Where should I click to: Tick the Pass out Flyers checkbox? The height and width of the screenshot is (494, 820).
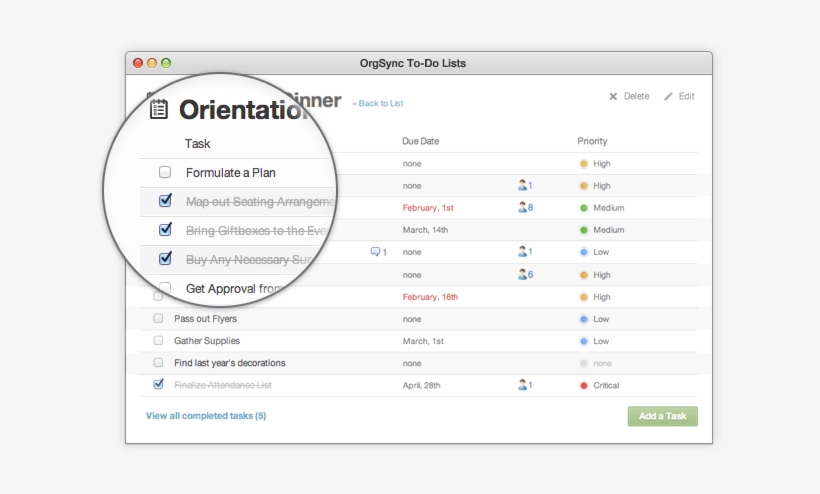[158, 318]
